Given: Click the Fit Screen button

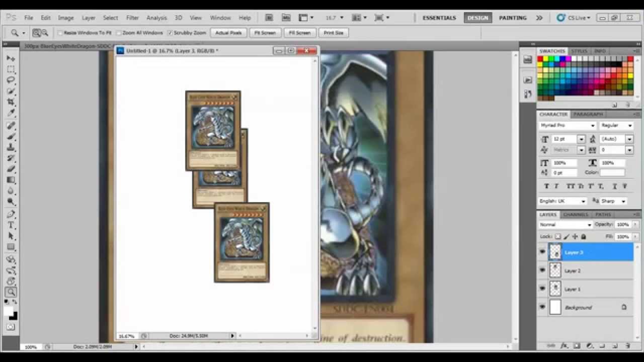Looking at the screenshot, I should click(265, 33).
